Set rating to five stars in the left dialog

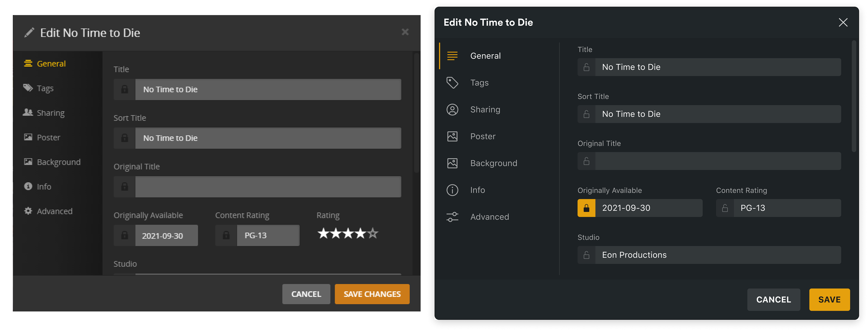[x=373, y=233]
